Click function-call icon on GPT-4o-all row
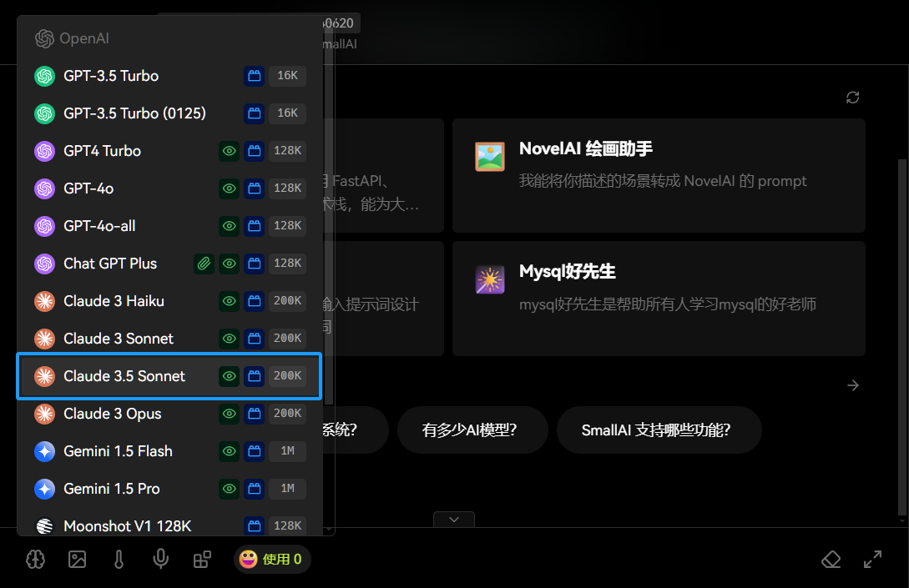Viewport: 909px width, 588px height. pos(254,226)
